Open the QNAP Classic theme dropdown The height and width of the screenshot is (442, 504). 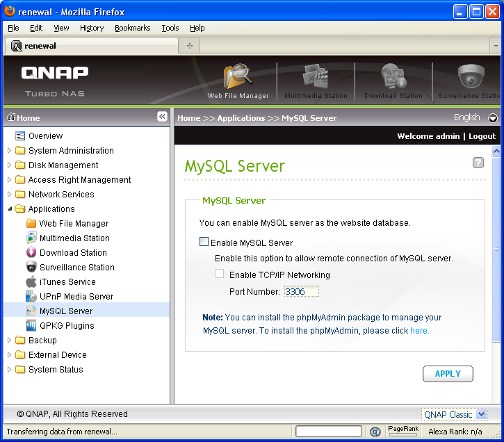click(x=482, y=414)
